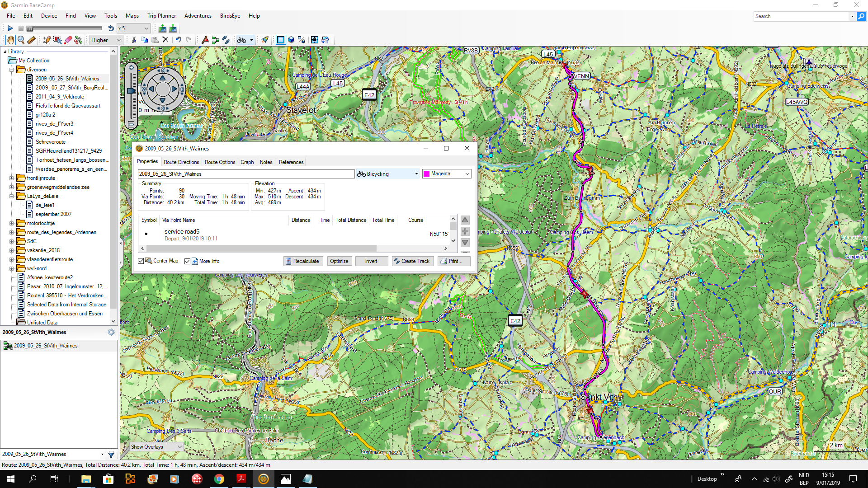Click the fullscreen map icon
Image resolution: width=868 pixels, height=488 pixels.
(x=314, y=40)
